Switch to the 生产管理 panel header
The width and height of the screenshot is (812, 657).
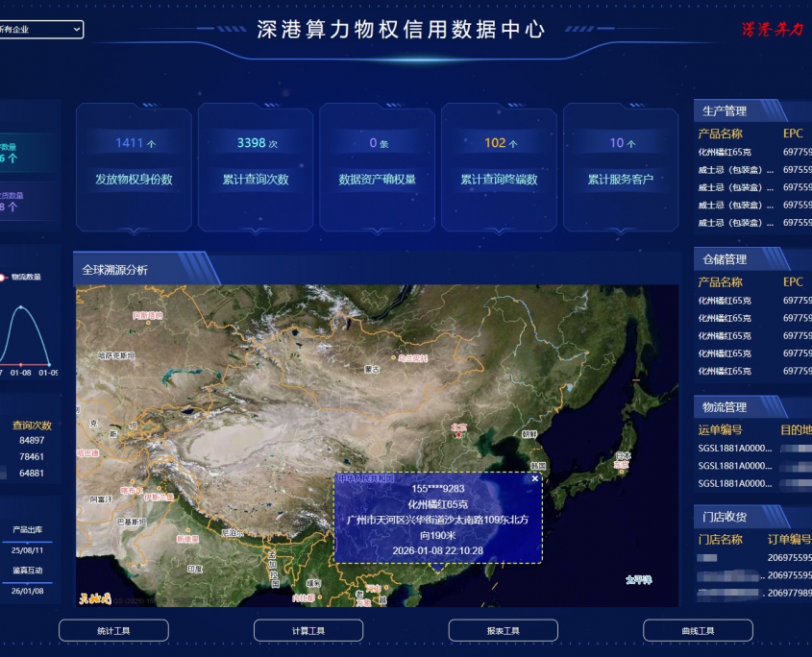(x=725, y=110)
